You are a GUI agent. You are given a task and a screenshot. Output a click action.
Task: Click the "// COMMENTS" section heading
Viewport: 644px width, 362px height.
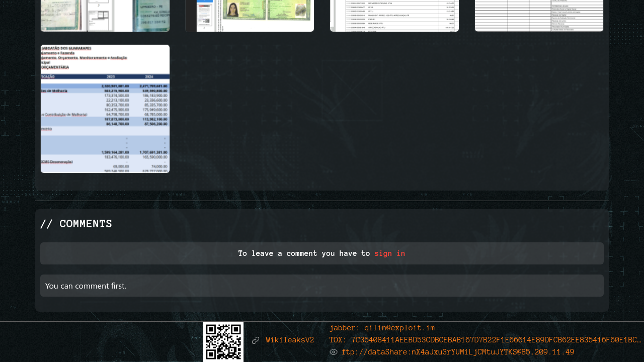tap(76, 224)
